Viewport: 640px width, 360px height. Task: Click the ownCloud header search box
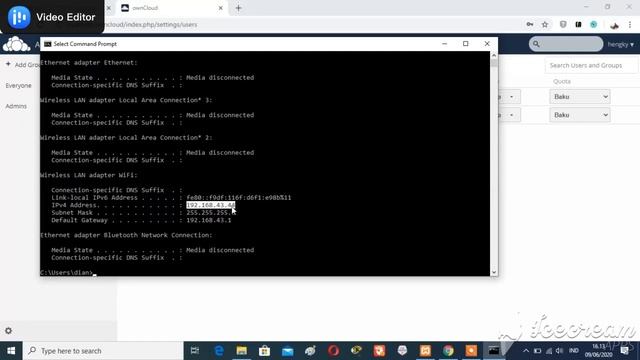coord(566,44)
